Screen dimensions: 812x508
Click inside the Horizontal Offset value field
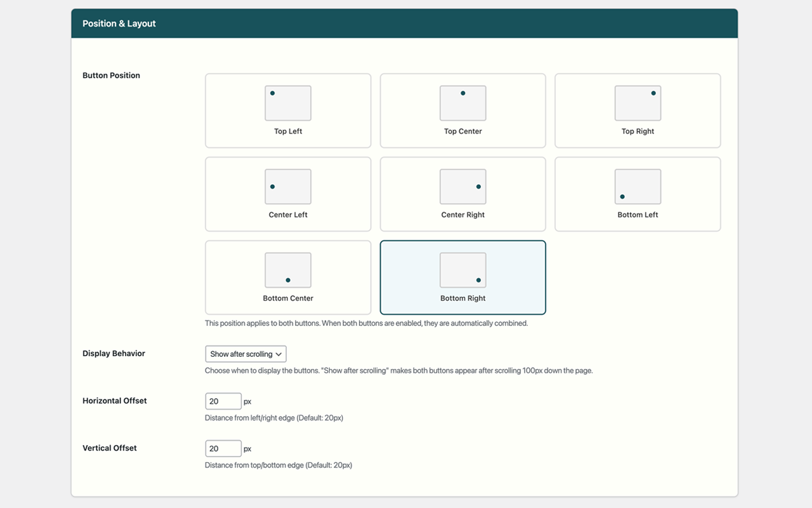tap(223, 401)
